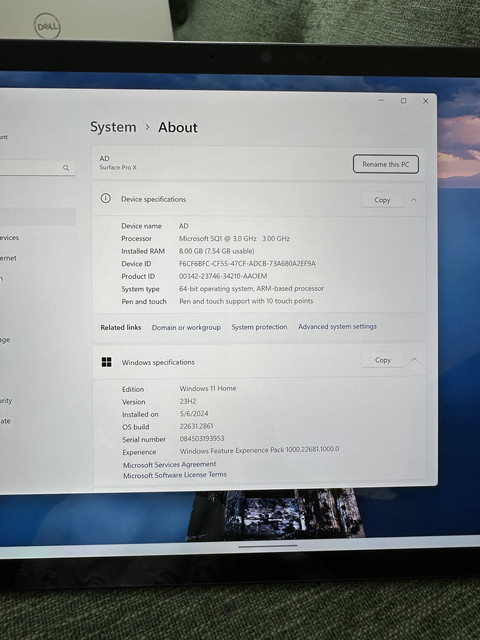
Task: Open the Domain or workgroup link
Action: pos(186,327)
